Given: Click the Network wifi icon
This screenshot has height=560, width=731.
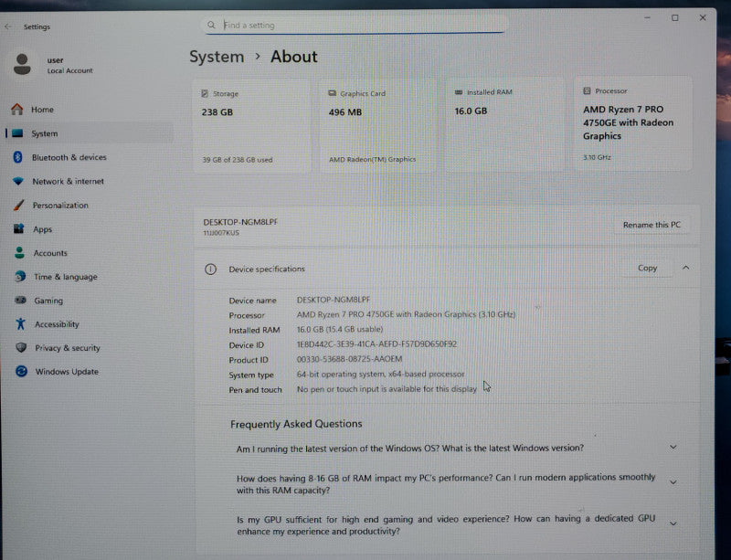Looking at the screenshot, I should click(18, 181).
